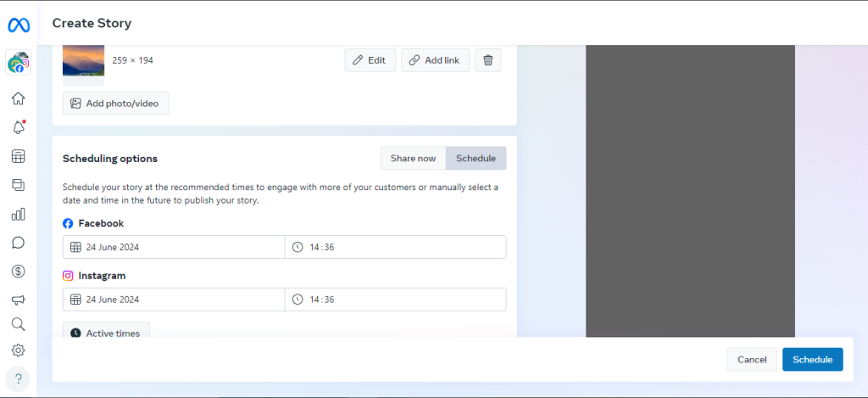Click the Facebook platform label
868x398 pixels.
(102, 223)
